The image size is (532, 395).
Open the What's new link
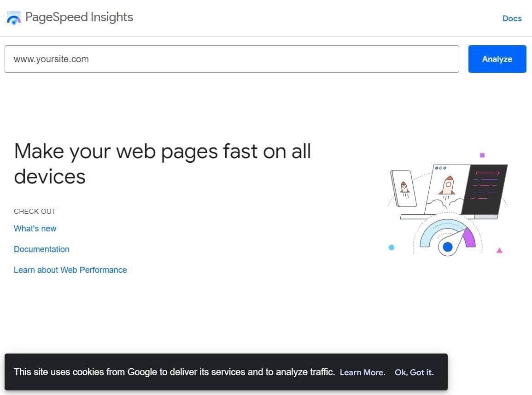coord(35,229)
